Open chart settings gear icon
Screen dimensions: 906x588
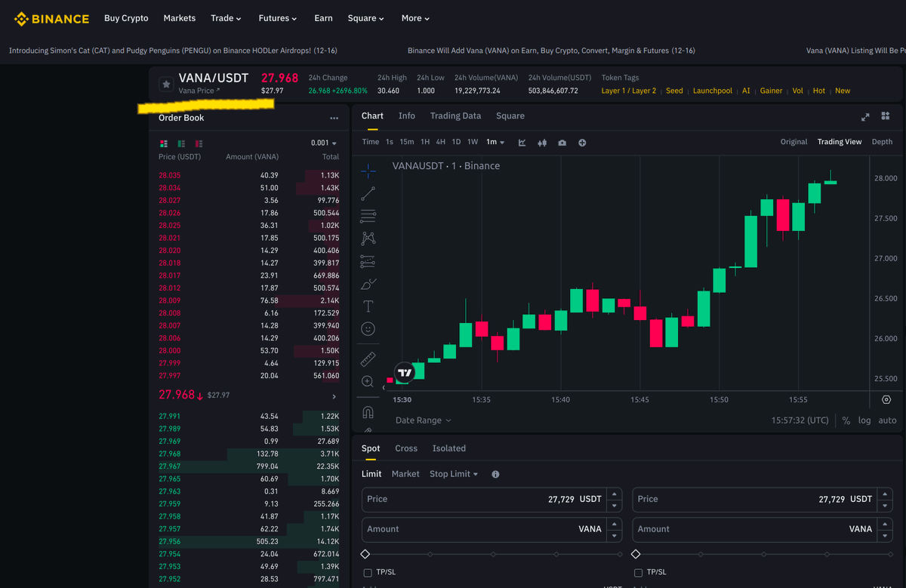point(886,399)
